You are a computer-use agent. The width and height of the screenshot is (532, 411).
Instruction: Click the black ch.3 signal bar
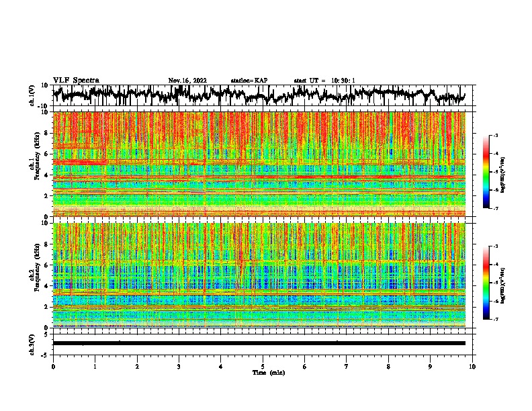[x=259, y=343]
